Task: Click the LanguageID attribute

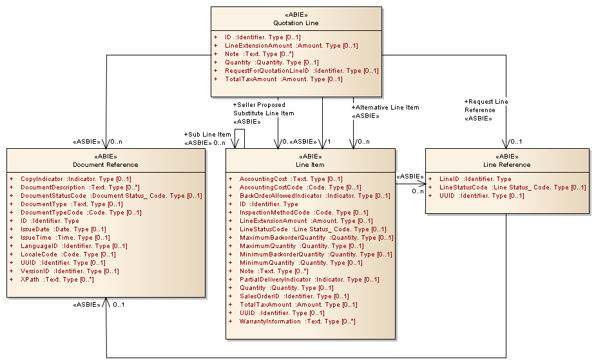Action: 73,246
